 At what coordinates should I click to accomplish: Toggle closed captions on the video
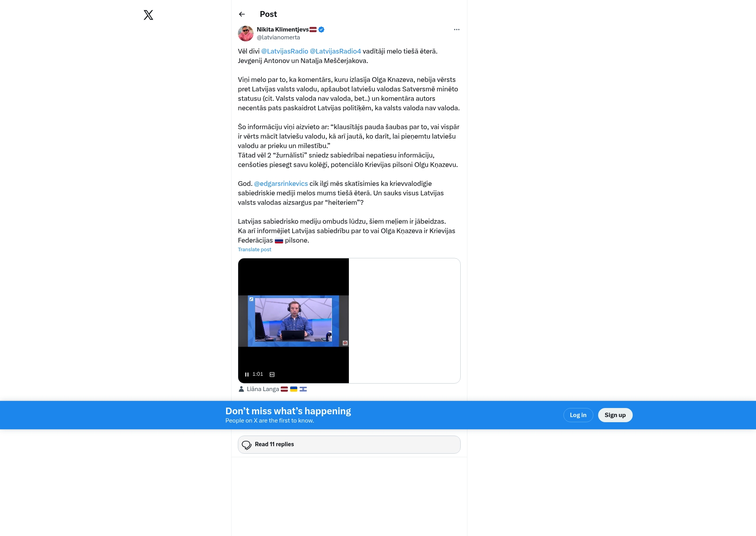272,375
